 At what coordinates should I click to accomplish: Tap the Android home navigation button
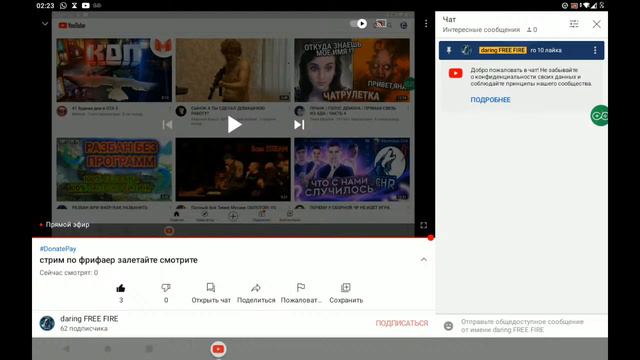coord(108,349)
